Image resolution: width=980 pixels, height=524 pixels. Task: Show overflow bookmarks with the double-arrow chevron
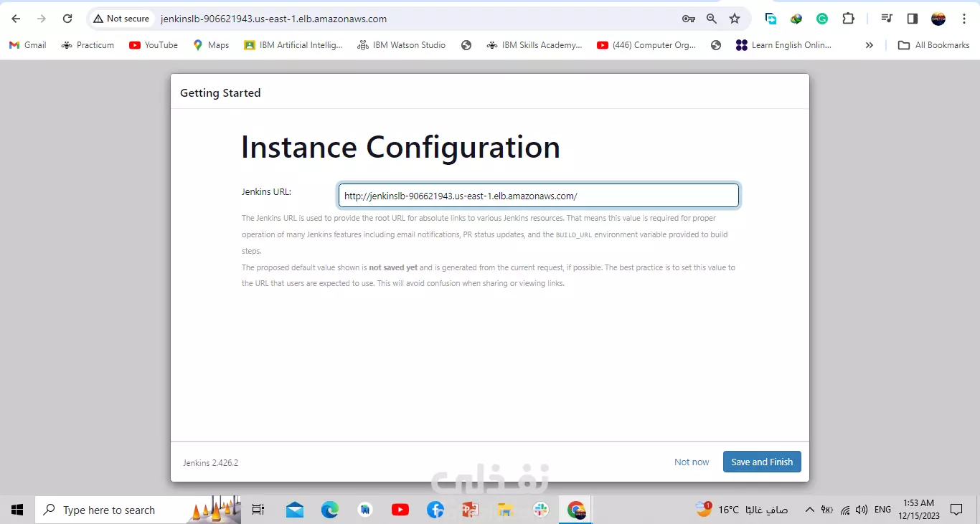(869, 44)
